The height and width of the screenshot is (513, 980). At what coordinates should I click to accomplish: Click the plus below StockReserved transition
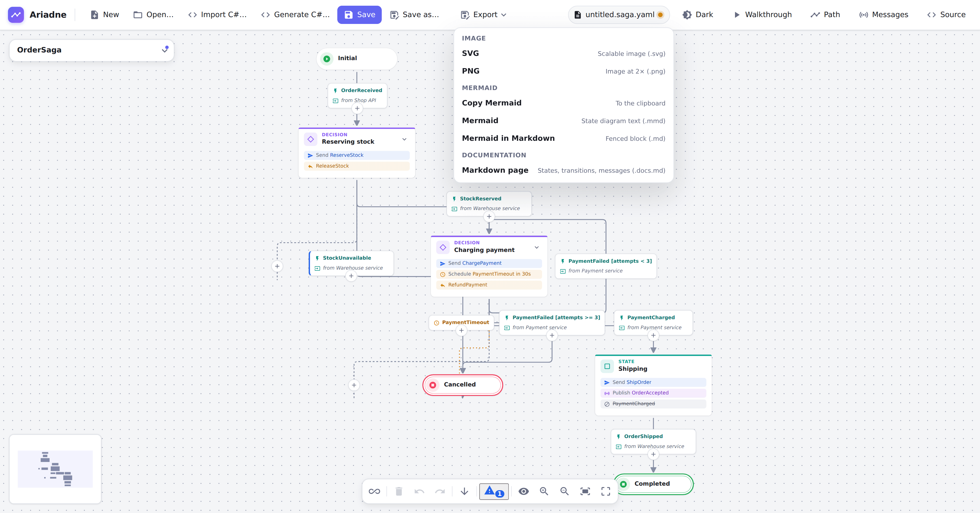pos(489,217)
